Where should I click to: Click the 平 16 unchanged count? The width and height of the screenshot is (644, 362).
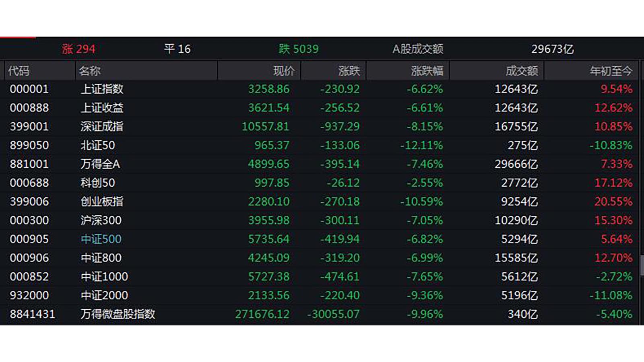[x=177, y=49]
